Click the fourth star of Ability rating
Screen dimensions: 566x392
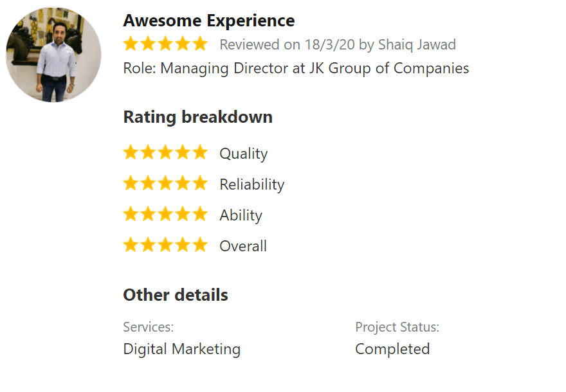[x=183, y=215]
